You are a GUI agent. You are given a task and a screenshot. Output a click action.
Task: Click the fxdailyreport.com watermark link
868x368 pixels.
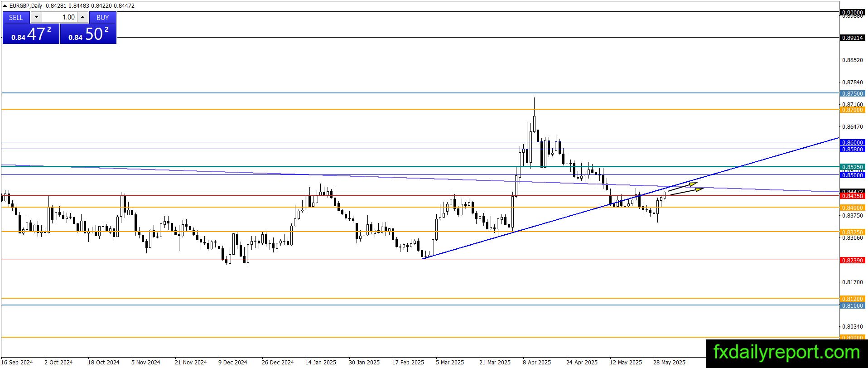(786, 352)
